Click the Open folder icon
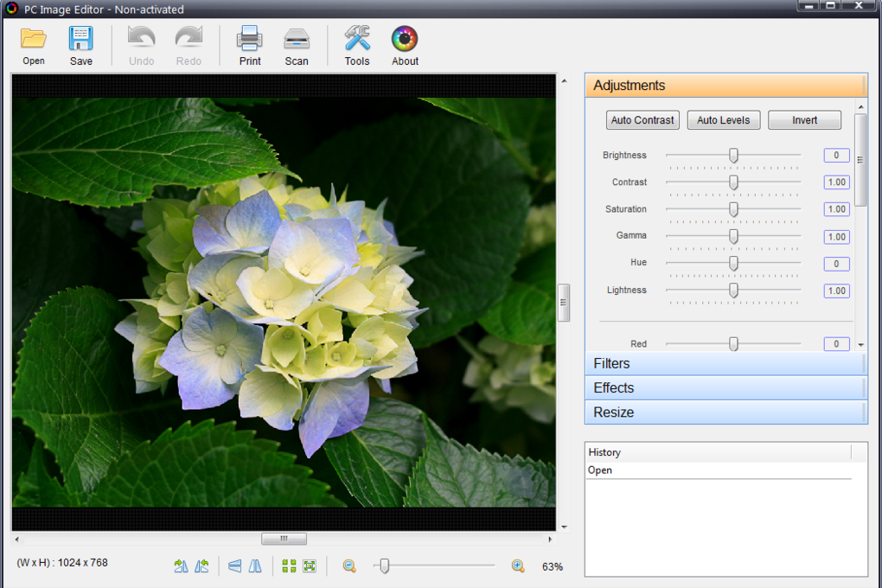 [33, 38]
